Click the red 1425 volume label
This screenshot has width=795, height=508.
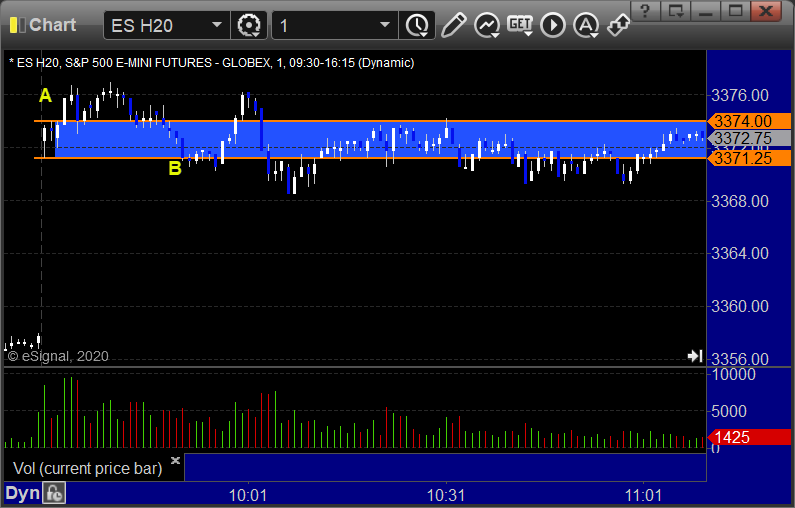click(750, 437)
